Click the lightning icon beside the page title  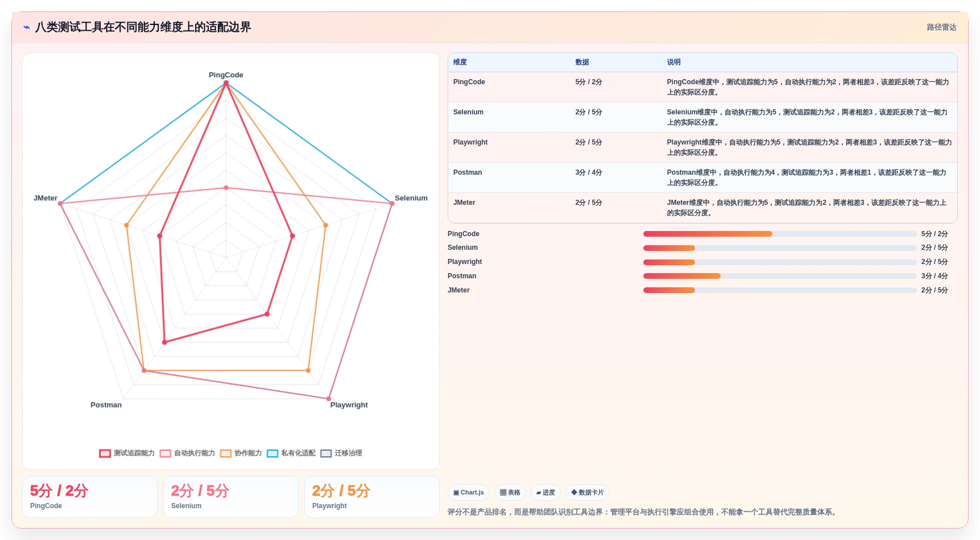(x=26, y=27)
